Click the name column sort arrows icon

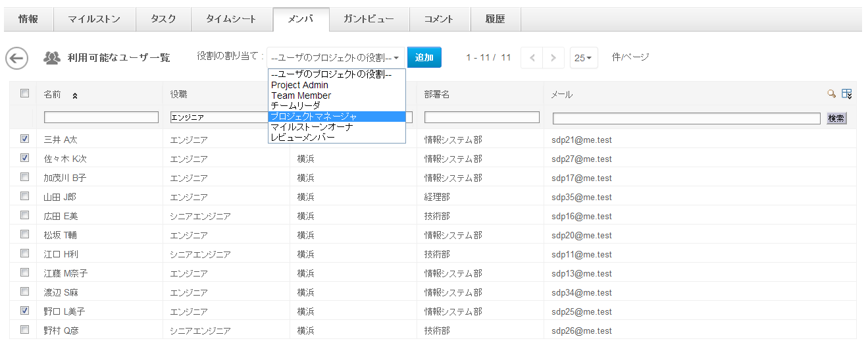75,95
